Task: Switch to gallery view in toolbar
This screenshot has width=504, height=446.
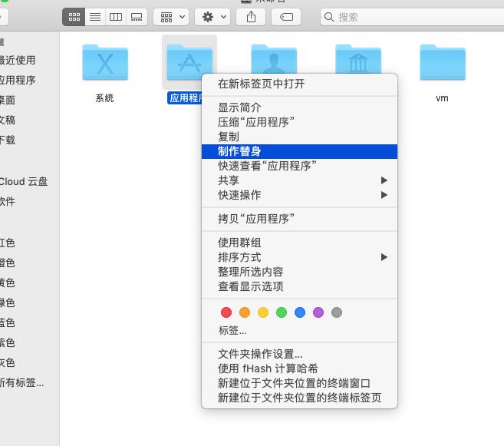Action: click(137, 17)
